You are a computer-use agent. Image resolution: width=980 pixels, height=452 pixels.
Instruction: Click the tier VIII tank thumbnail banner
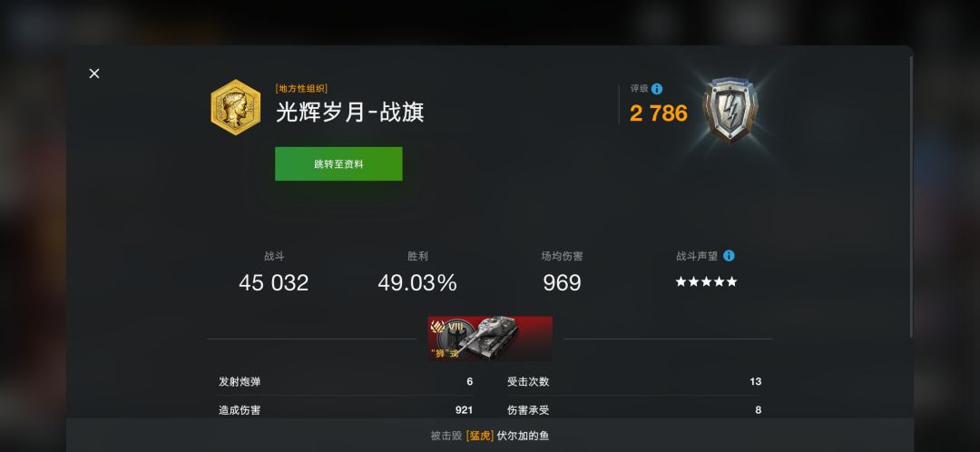pos(490,339)
